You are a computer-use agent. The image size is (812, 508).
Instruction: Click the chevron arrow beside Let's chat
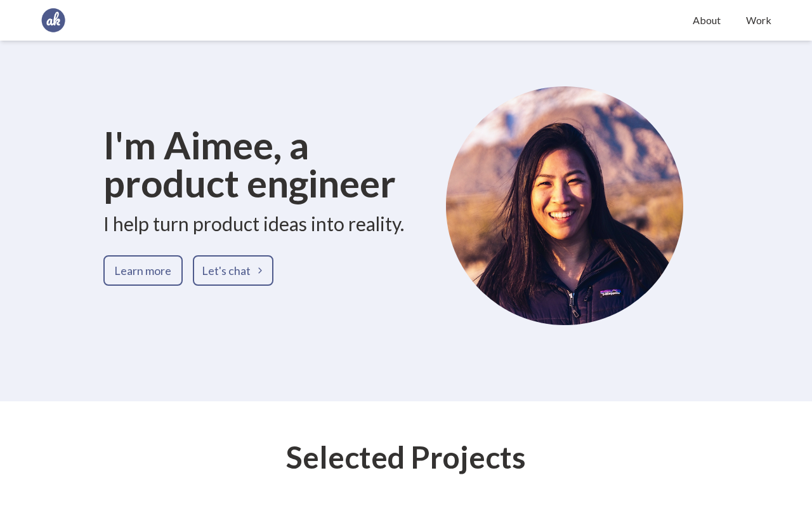point(260,271)
